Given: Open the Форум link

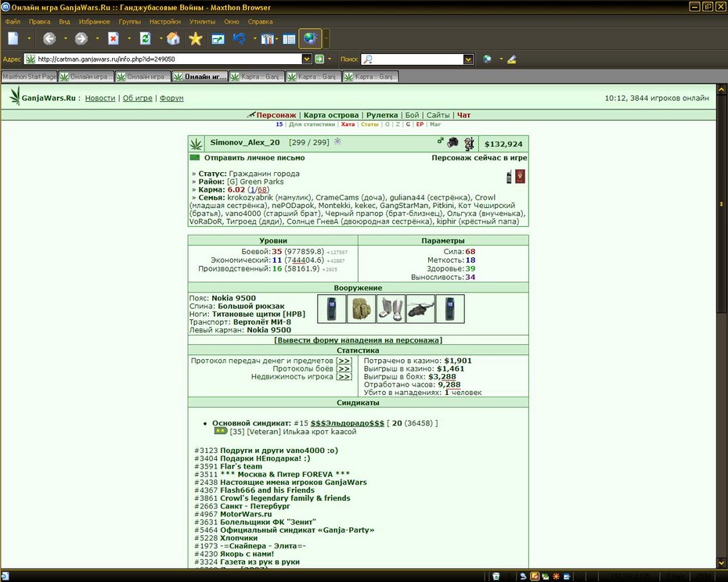Looking at the screenshot, I should coord(171,98).
